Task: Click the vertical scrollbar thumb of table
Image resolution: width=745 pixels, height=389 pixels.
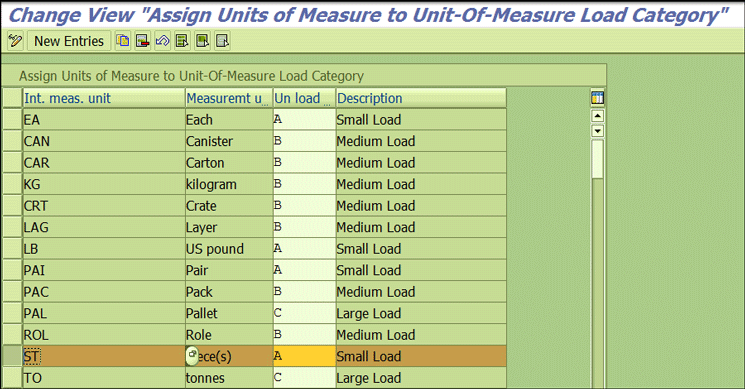Action: 597,159
